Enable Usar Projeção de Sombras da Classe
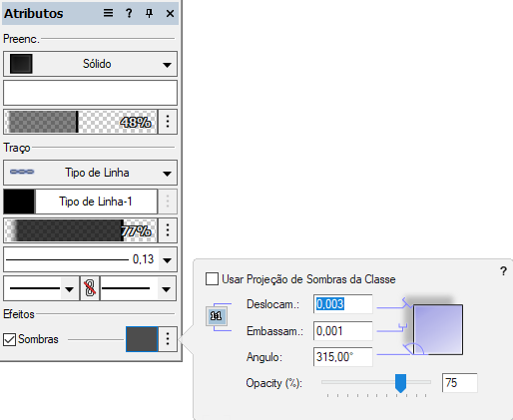This screenshot has height=420, width=513. click(212, 279)
